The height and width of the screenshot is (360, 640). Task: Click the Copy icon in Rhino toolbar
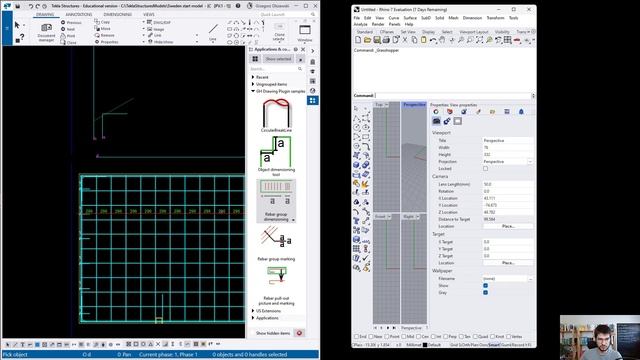click(414, 40)
